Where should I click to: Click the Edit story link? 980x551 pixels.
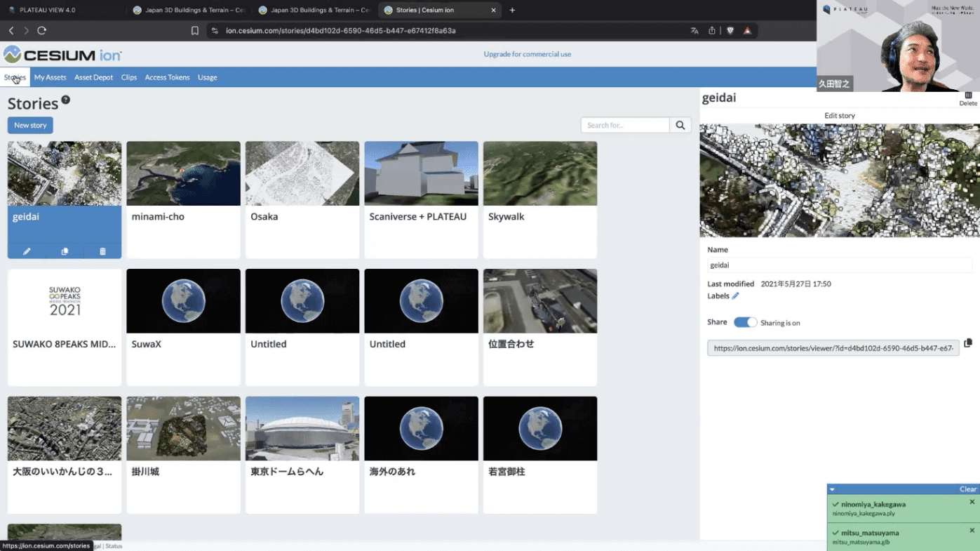pyautogui.click(x=839, y=116)
